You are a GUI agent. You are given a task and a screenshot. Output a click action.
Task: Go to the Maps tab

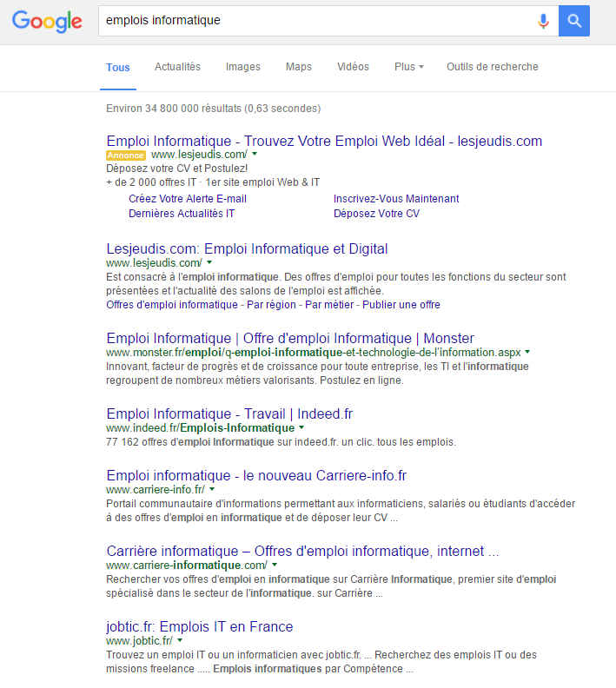coord(299,67)
